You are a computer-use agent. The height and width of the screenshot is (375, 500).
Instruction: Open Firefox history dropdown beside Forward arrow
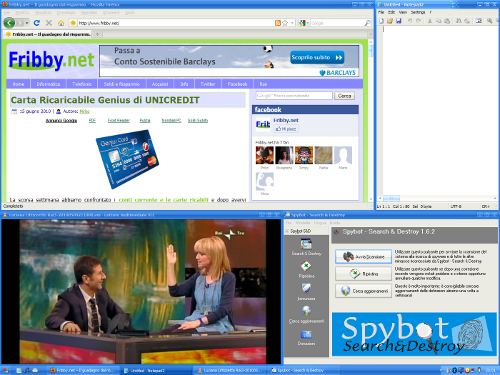pos(27,23)
